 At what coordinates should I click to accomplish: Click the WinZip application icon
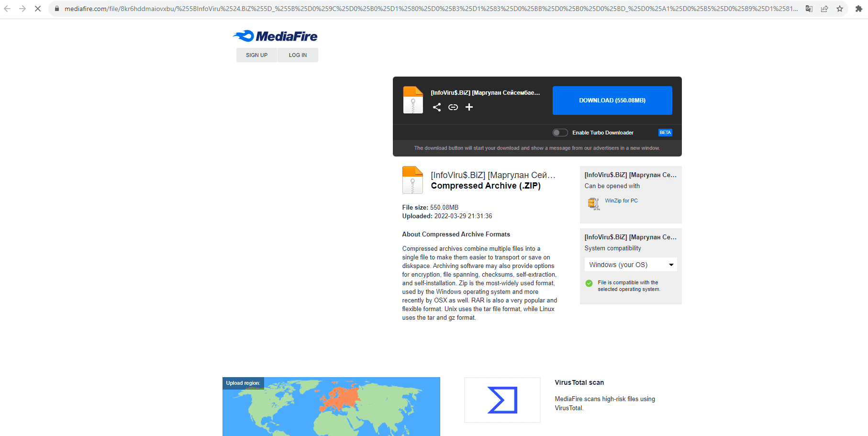click(594, 203)
